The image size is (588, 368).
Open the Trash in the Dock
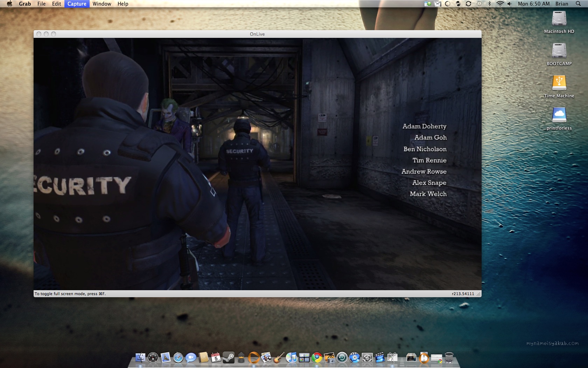(449, 357)
